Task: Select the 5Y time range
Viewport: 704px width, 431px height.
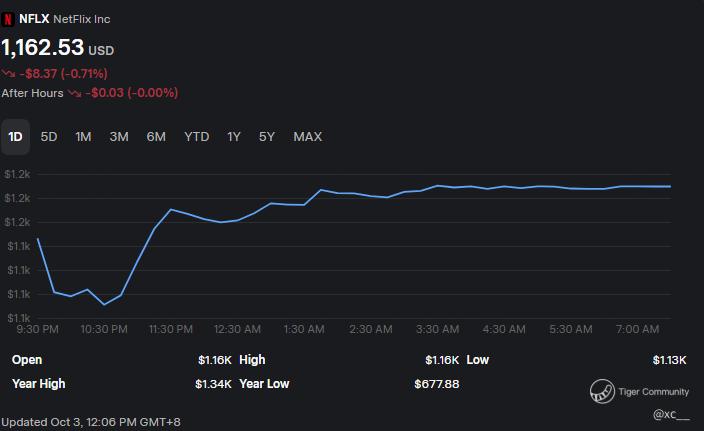Action: [x=267, y=137]
